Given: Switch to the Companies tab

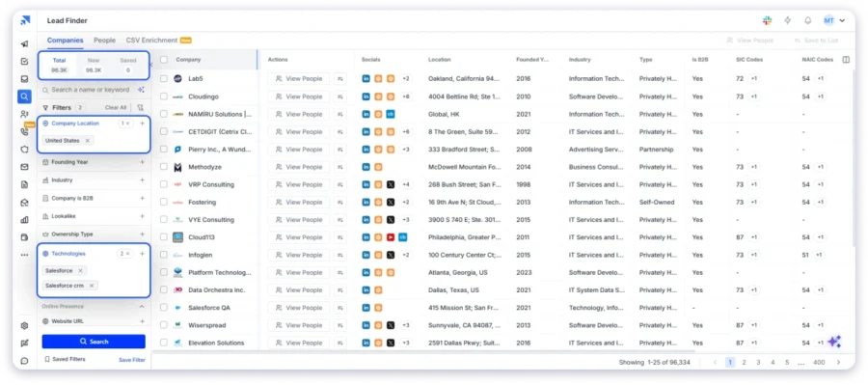Looking at the screenshot, I should [x=66, y=41].
